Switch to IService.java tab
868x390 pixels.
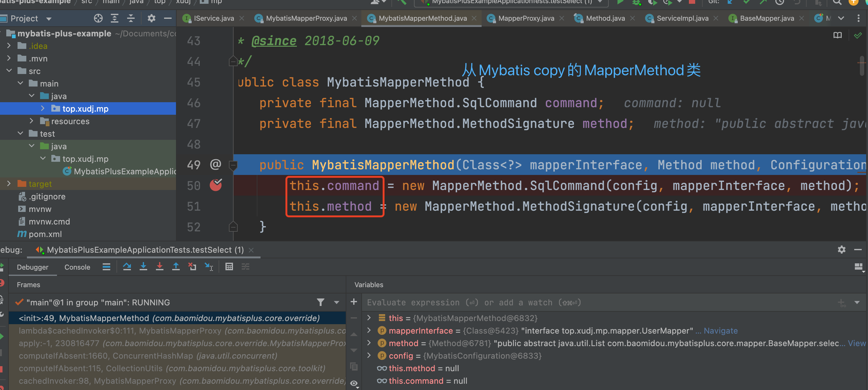(x=214, y=18)
